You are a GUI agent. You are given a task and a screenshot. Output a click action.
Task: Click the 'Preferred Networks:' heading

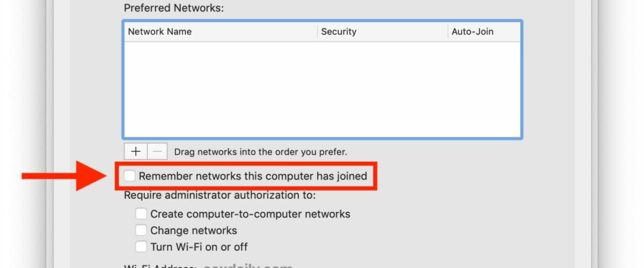point(174,8)
